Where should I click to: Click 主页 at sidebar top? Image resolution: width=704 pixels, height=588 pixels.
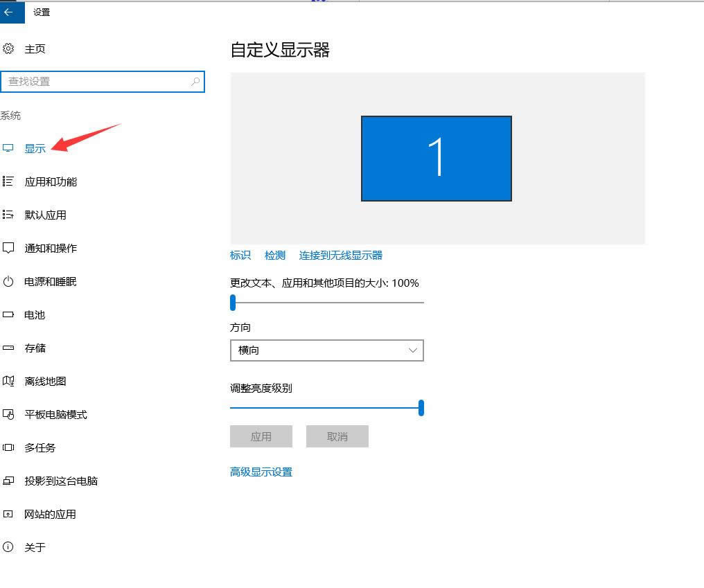coord(35,48)
